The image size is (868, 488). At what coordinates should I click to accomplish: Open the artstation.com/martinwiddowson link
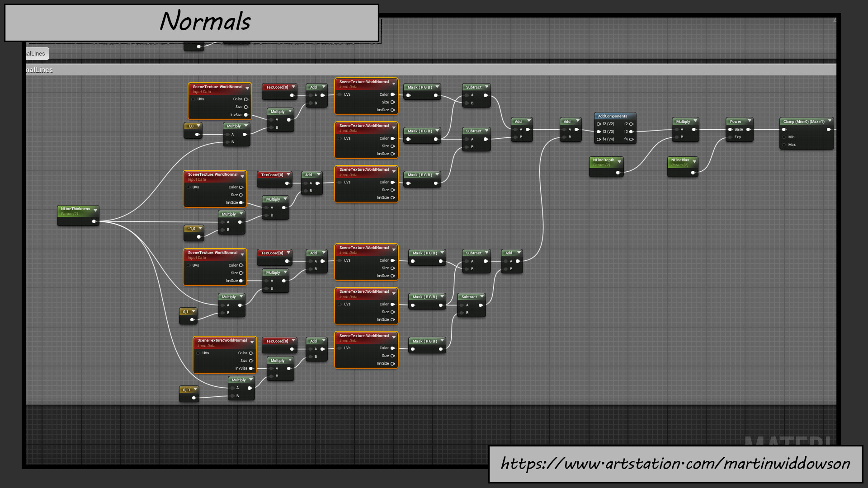[x=675, y=464]
